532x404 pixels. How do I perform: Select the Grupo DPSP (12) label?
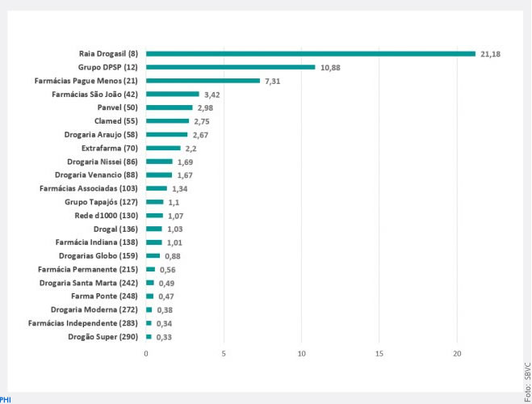click(108, 67)
